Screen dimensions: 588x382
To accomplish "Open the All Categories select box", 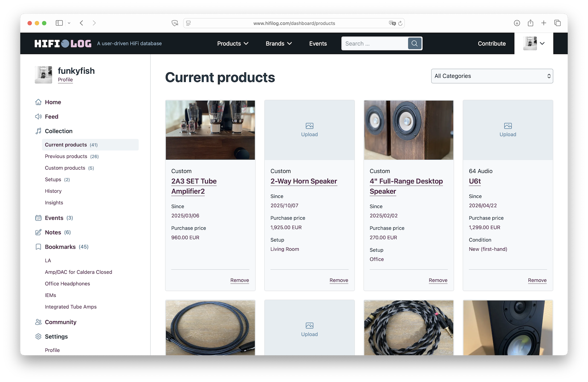I will click(x=492, y=76).
